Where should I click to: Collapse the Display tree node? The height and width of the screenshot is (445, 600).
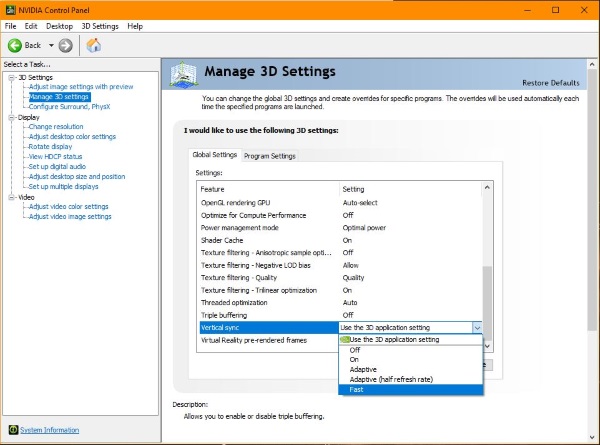(x=11, y=117)
